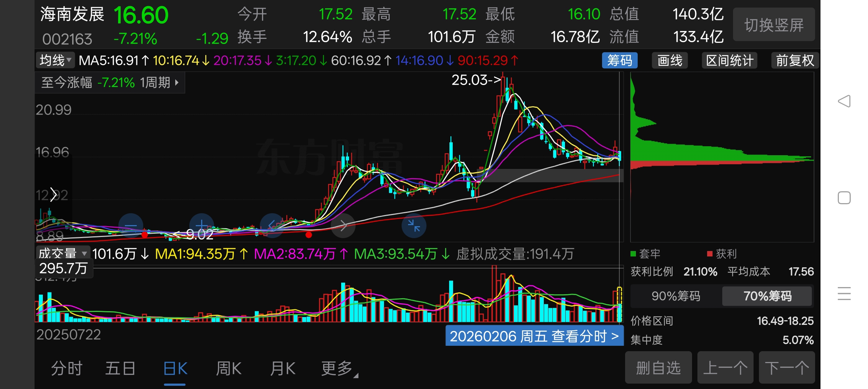Open 20260206 查看分时 link
The height and width of the screenshot is (389, 868).
click(534, 336)
